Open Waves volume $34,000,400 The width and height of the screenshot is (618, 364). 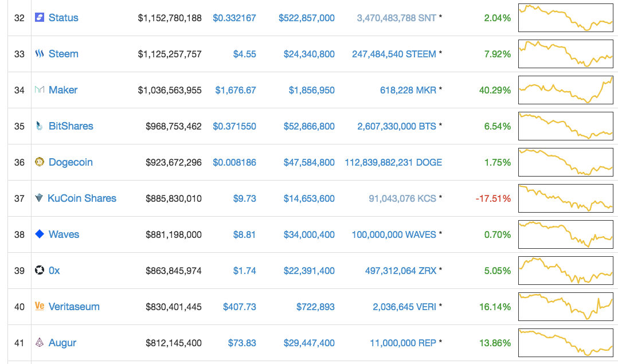click(x=310, y=235)
